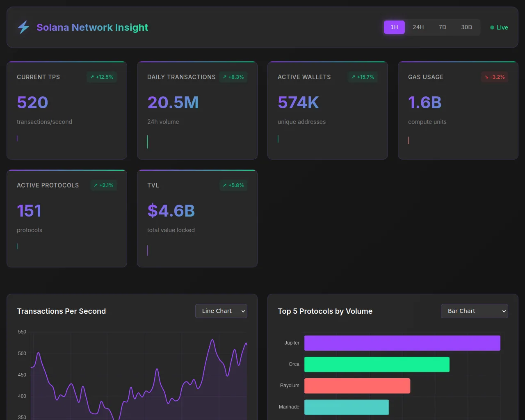
Task: Switch to the 30D time range
Action: pos(467,27)
